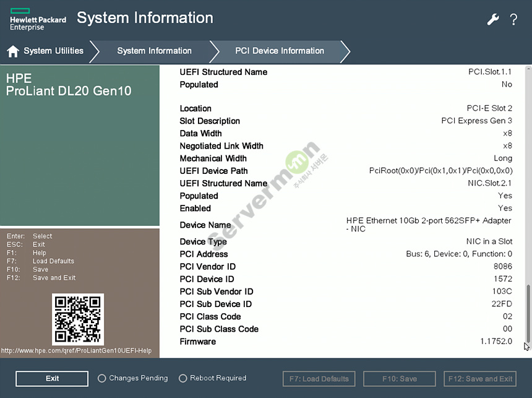Click the HPE ProLiant DL20 Gen10 title
This screenshot has height=398, width=532.
click(x=69, y=85)
